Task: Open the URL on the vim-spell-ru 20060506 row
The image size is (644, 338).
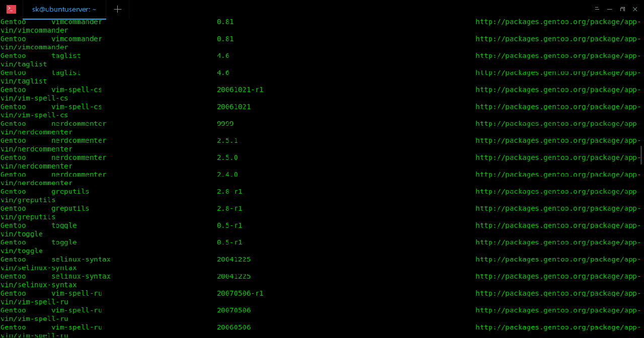Action: point(557,327)
